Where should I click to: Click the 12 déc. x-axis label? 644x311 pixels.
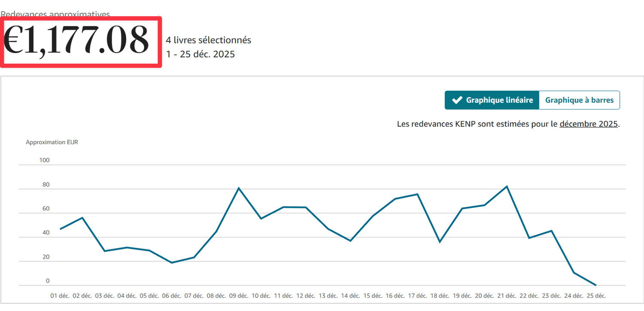tap(306, 296)
